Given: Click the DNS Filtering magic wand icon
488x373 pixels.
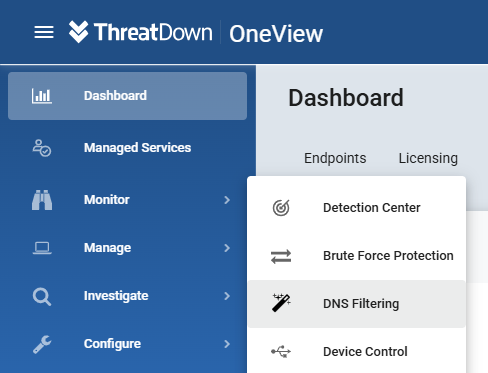Looking at the screenshot, I should [281, 303].
